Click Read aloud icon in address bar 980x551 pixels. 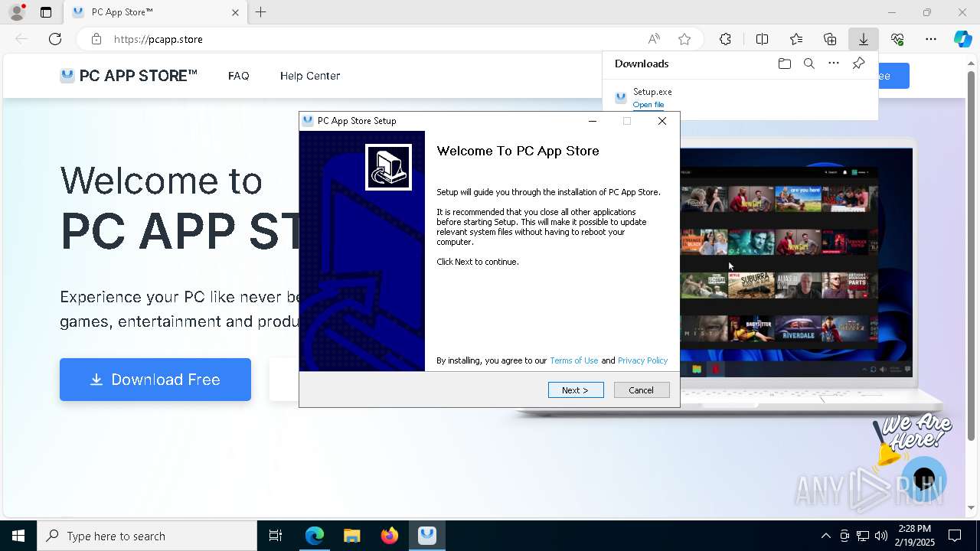[654, 39]
